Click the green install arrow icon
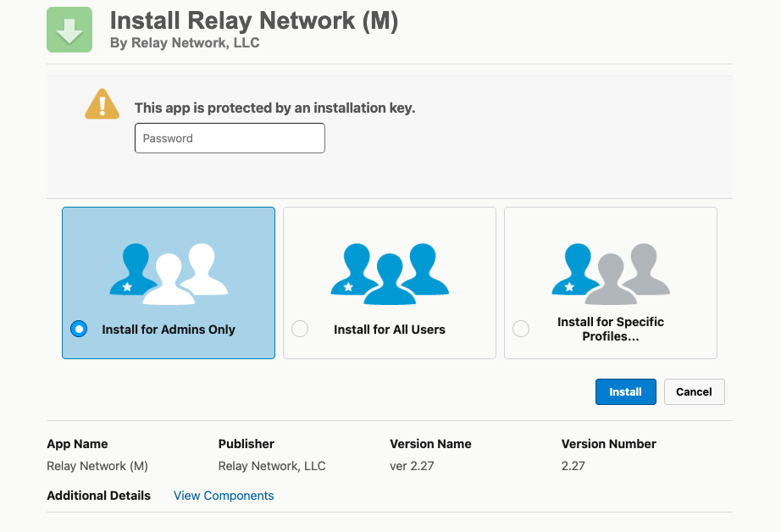This screenshot has height=532, width=781. click(x=69, y=30)
